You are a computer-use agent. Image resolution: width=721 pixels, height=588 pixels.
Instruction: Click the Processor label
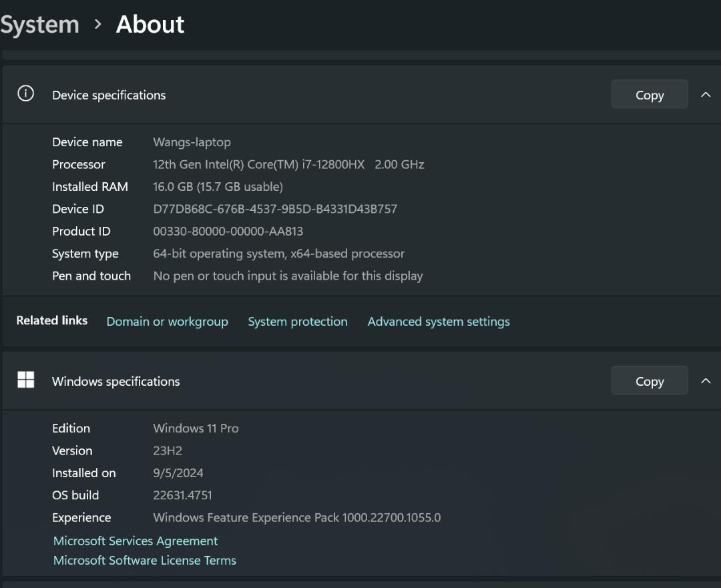[79, 165]
